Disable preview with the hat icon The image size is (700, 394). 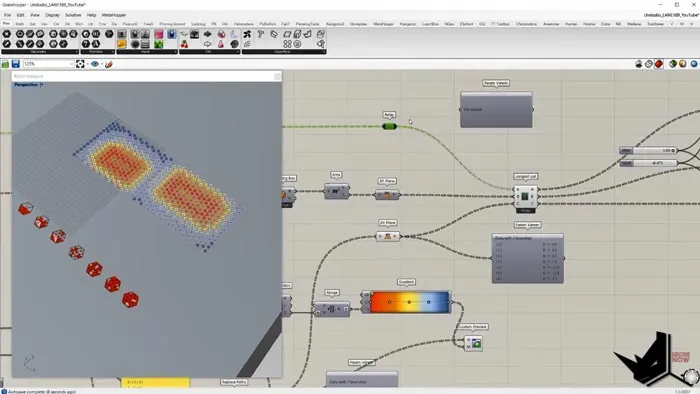[x=639, y=64]
